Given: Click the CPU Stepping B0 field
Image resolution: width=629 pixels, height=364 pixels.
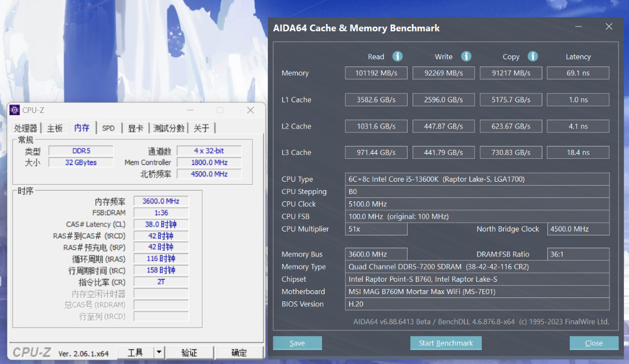Looking at the screenshot, I should tap(477, 191).
